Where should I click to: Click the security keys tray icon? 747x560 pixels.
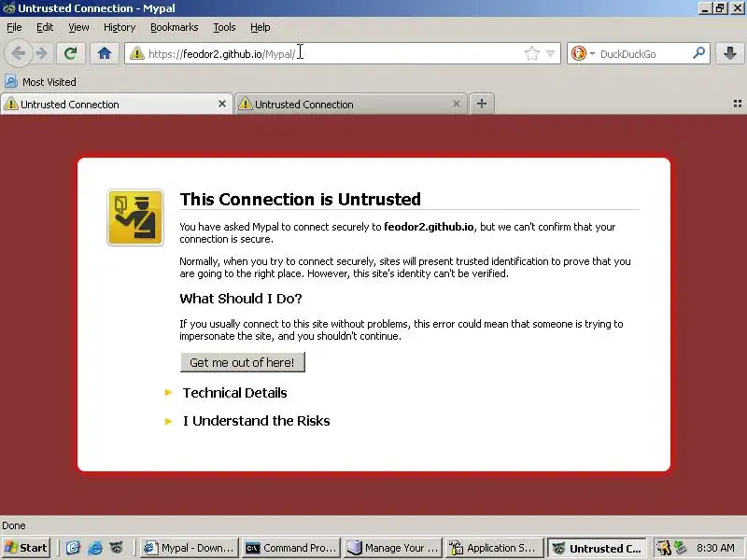663,548
